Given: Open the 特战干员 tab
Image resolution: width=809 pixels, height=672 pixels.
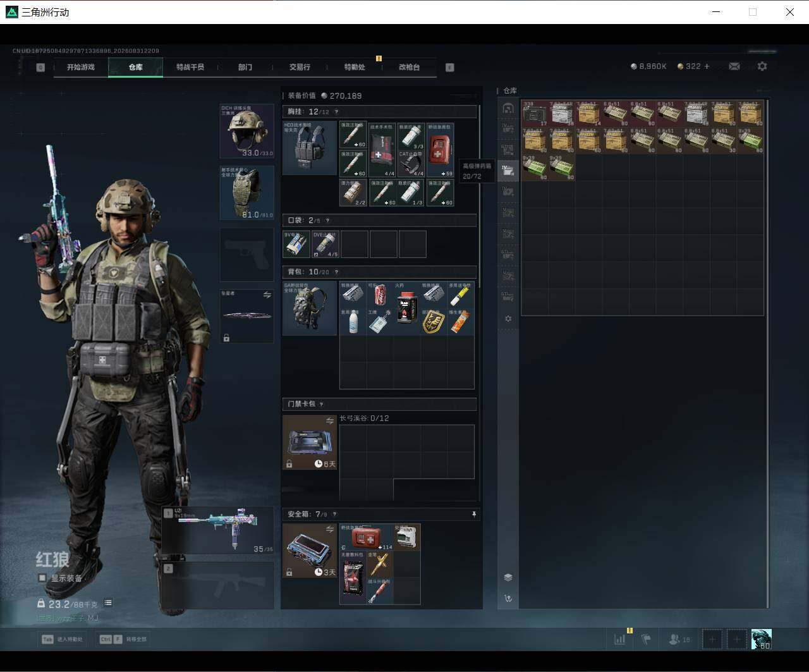Looking at the screenshot, I should [x=190, y=67].
